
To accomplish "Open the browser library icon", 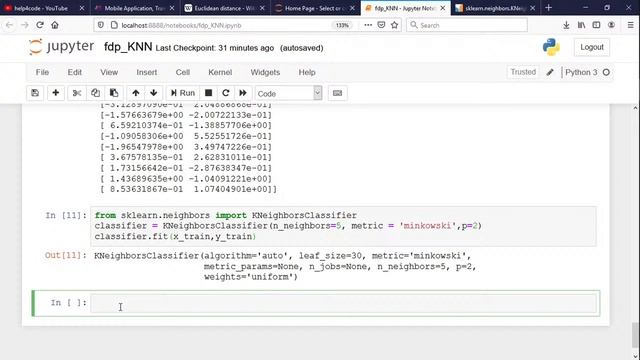I will tap(581, 25).
